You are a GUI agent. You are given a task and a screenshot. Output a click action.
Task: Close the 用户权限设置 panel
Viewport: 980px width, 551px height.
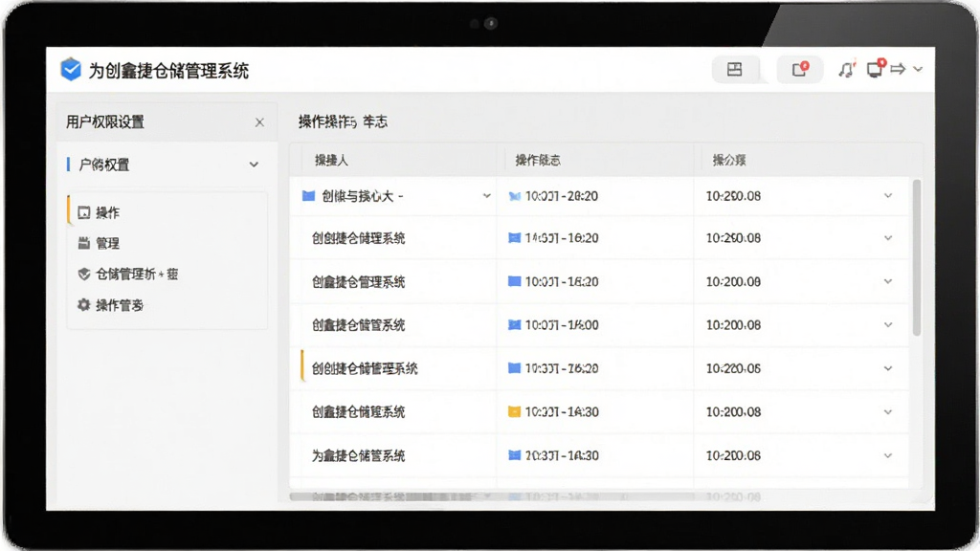tap(259, 122)
